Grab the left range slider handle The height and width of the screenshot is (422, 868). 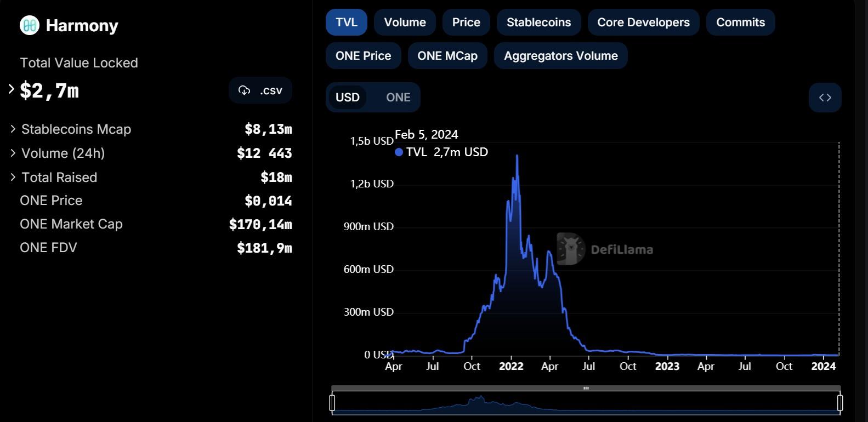tap(332, 403)
